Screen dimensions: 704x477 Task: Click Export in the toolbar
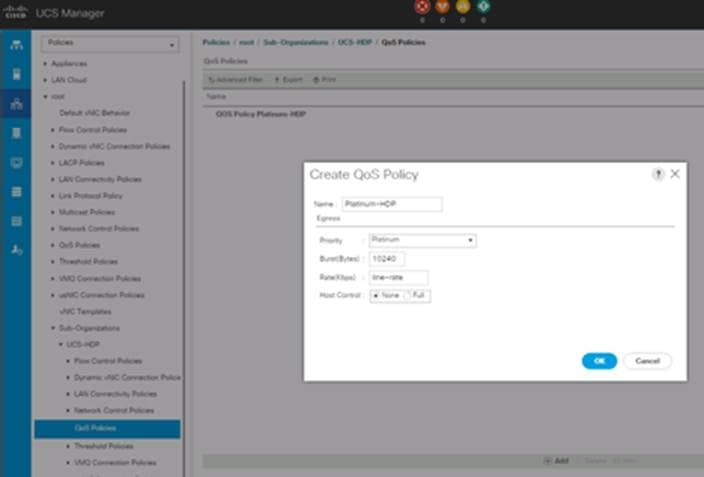click(x=288, y=80)
